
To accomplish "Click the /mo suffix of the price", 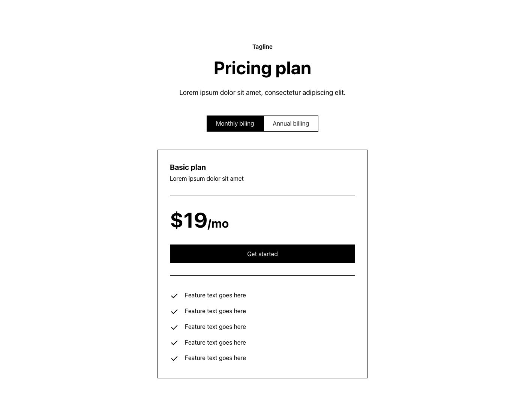I will 218,224.
